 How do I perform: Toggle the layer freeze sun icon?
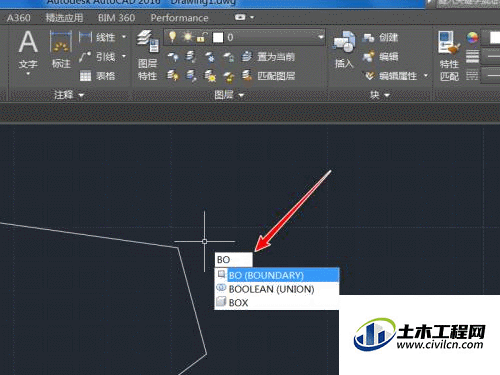tap(187, 37)
